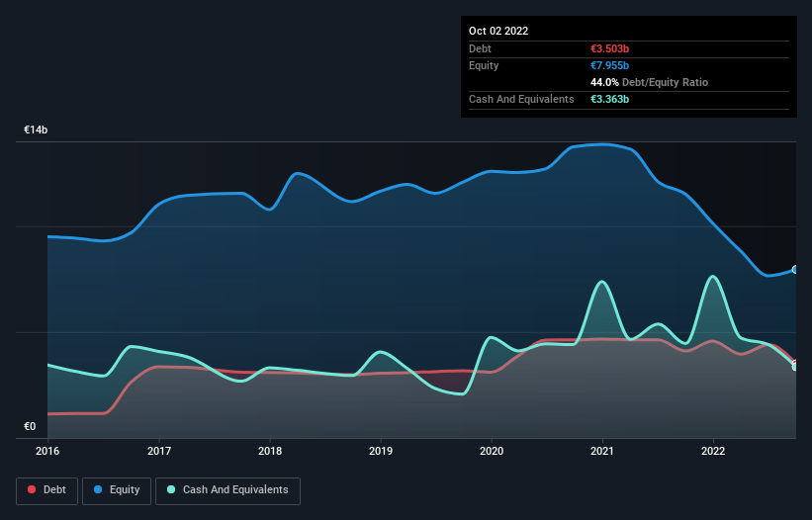Toggle Cash And Equivalents legend button

point(227,490)
